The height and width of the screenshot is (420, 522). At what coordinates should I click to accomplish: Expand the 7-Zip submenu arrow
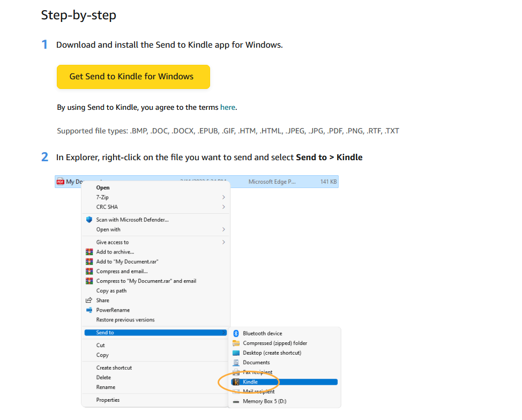[x=223, y=198]
